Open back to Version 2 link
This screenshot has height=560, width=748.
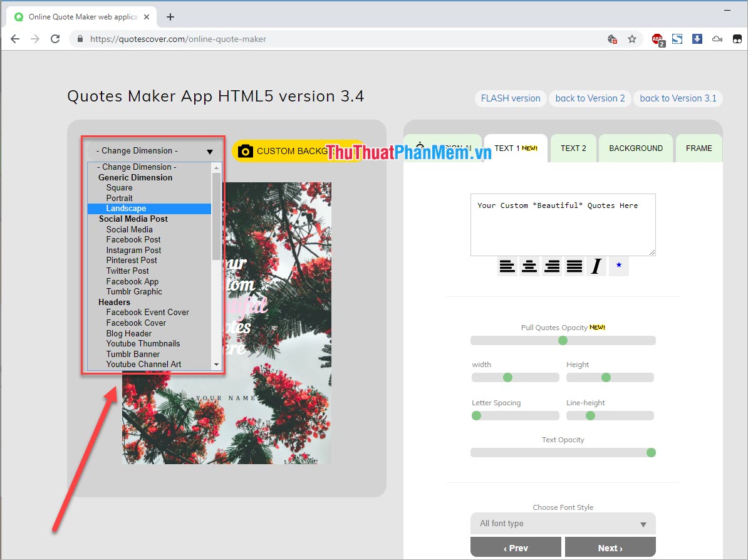click(590, 98)
